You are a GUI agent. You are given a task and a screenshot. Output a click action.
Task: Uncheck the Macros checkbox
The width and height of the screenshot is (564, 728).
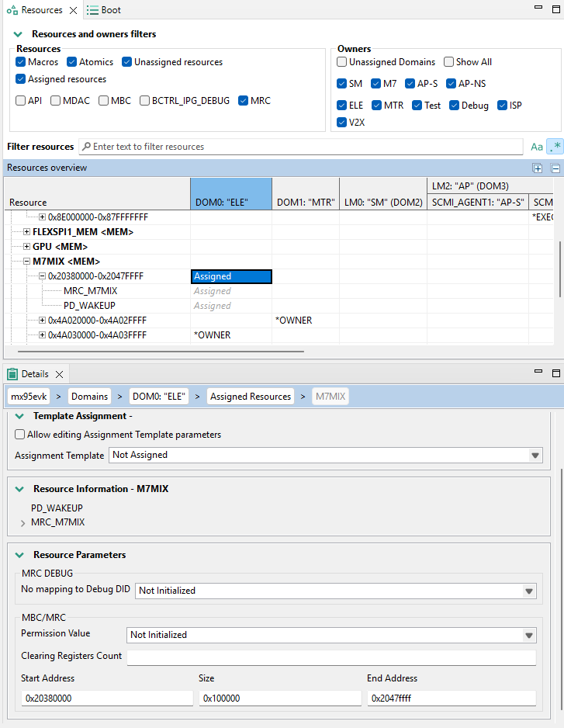pos(20,62)
